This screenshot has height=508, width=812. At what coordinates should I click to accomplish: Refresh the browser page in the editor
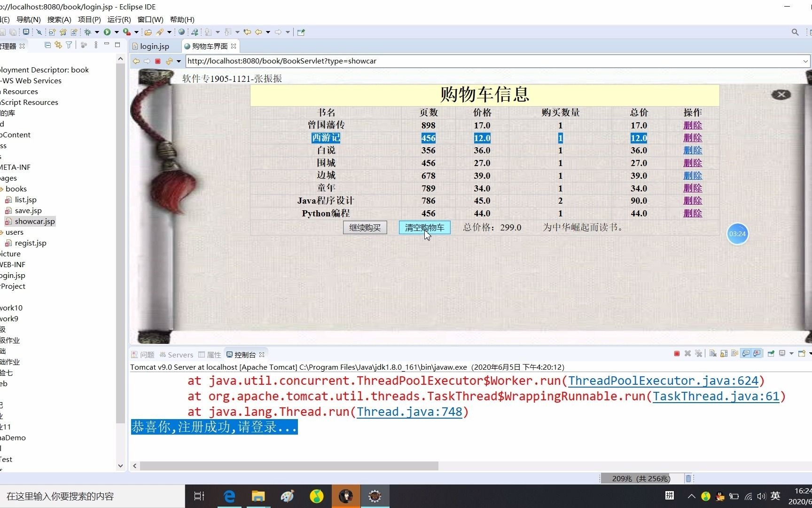pyautogui.click(x=169, y=61)
